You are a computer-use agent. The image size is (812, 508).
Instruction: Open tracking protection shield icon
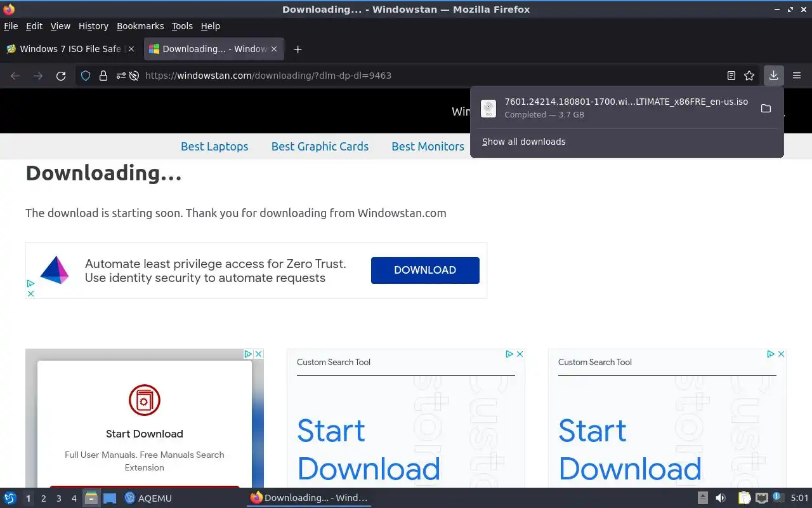[x=86, y=76]
